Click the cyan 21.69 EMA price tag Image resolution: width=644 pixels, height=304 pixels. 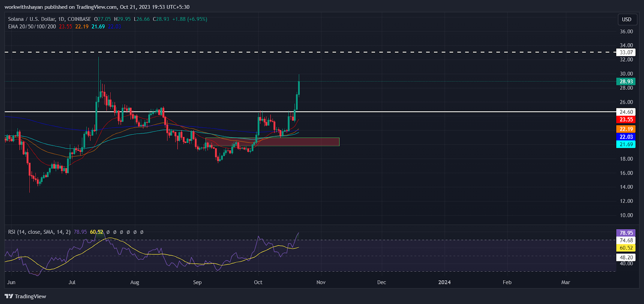626,145
